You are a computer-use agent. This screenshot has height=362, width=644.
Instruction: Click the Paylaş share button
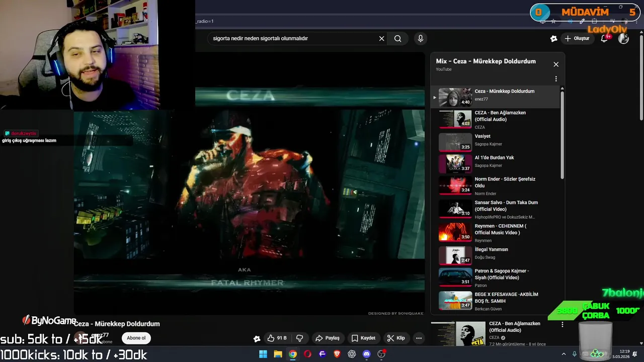click(x=327, y=338)
